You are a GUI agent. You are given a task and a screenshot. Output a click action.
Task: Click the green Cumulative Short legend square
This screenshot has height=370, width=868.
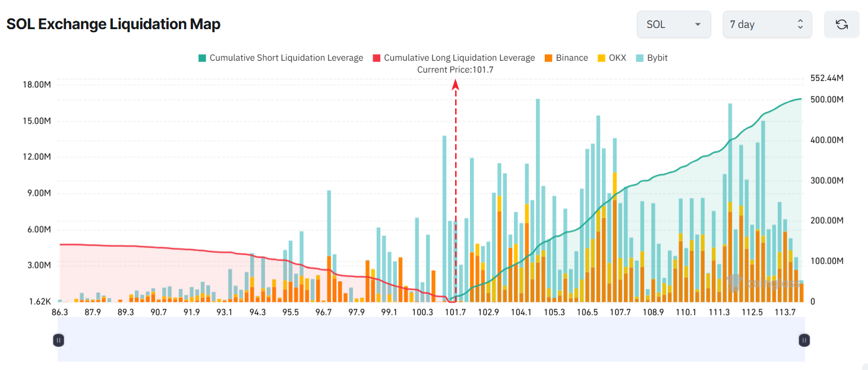202,57
